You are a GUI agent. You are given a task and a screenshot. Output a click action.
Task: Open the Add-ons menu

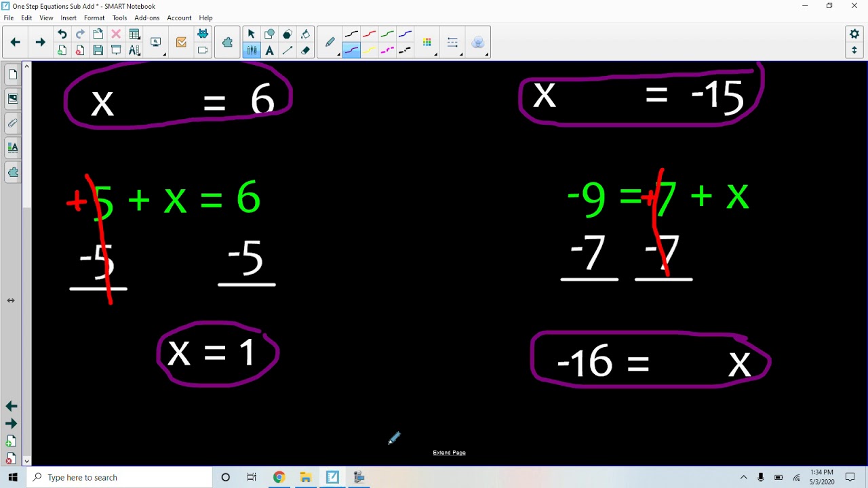tap(147, 18)
